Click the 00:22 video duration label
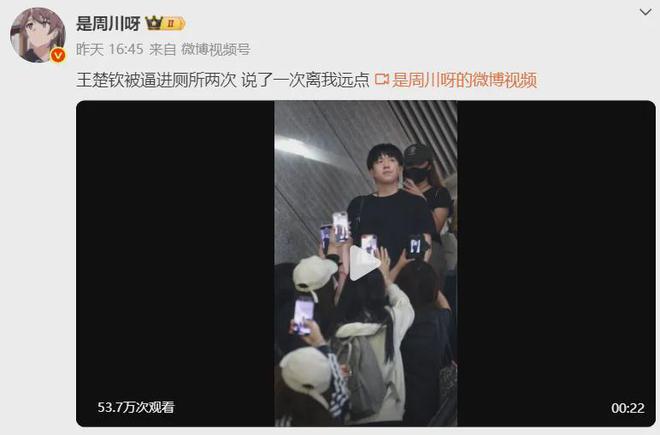 pyautogui.click(x=628, y=408)
